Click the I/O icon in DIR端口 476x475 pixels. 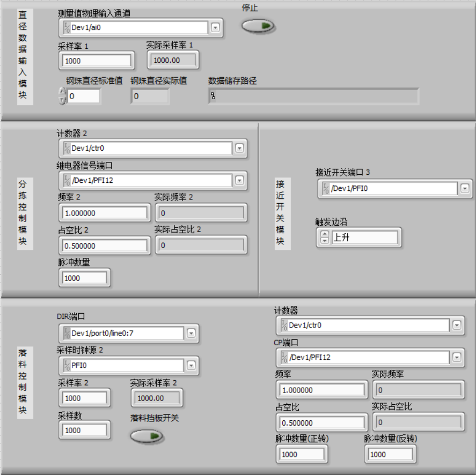coord(67,333)
